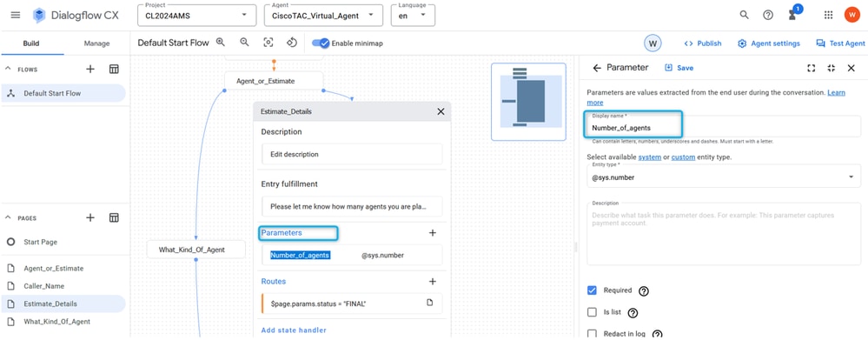The width and height of the screenshot is (868, 340).
Task: Click the search icon in top bar
Action: (x=744, y=15)
